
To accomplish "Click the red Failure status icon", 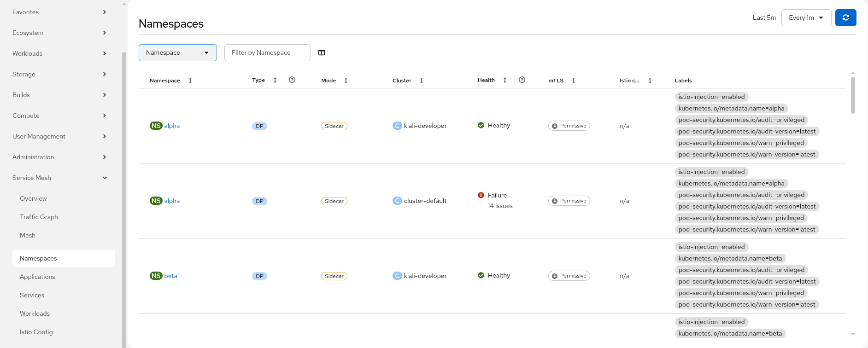I will (481, 195).
